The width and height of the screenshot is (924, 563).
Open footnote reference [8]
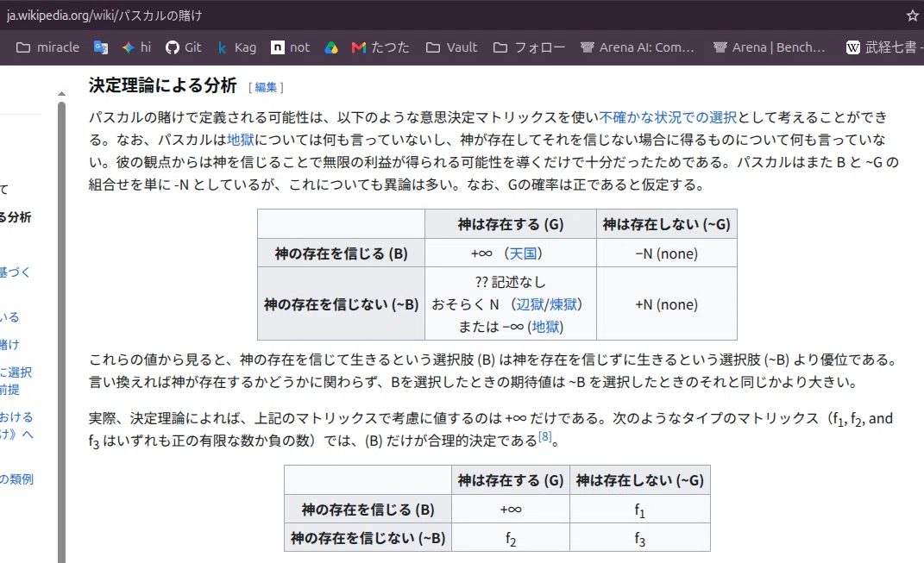pos(545,436)
